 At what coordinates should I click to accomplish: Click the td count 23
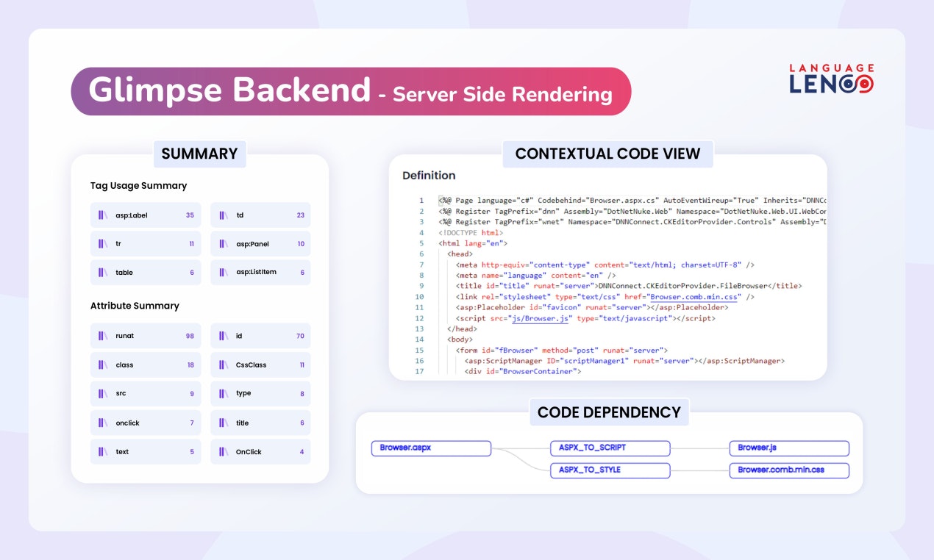coord(300,215)
